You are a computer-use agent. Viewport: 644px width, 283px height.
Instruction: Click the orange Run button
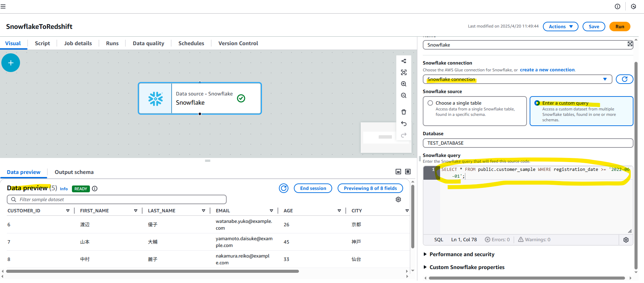620,26
